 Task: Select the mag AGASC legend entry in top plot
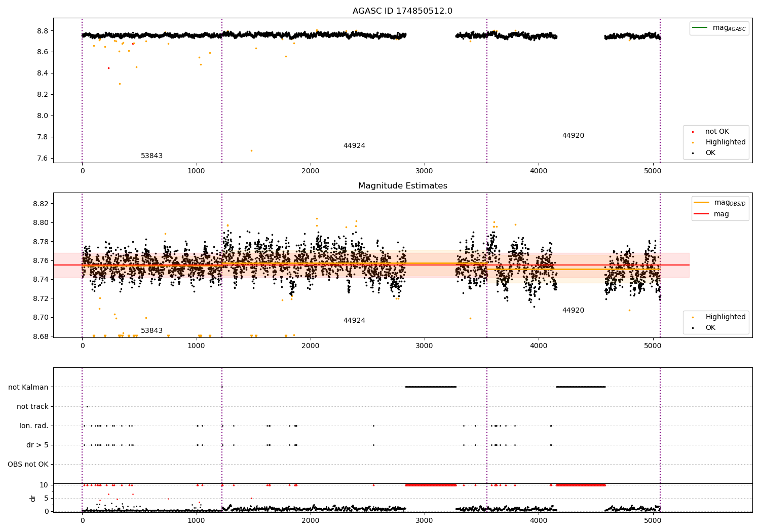pos(719,28)
